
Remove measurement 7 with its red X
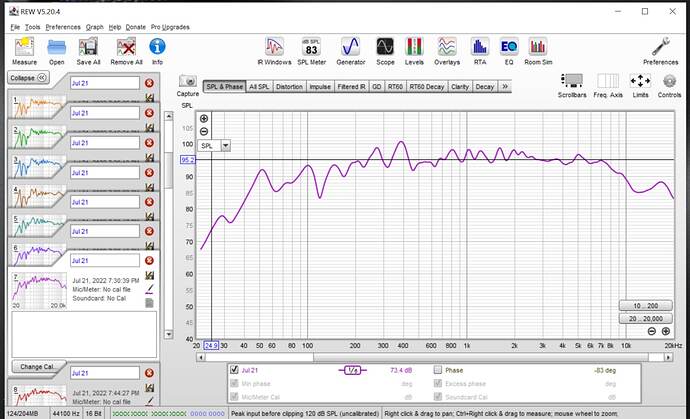click(149, 261)
